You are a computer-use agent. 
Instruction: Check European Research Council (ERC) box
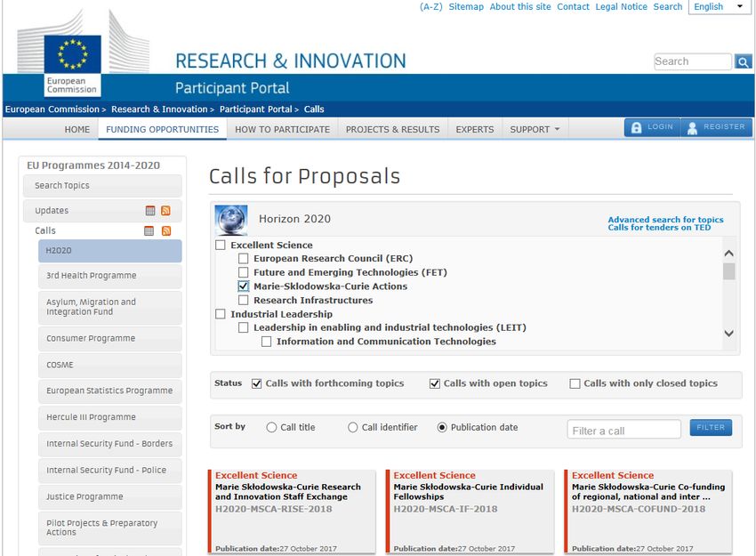[244, 259]
